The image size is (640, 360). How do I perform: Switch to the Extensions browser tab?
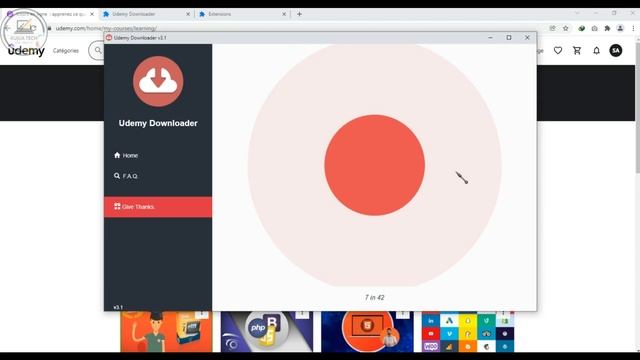(x=242, y=14)
